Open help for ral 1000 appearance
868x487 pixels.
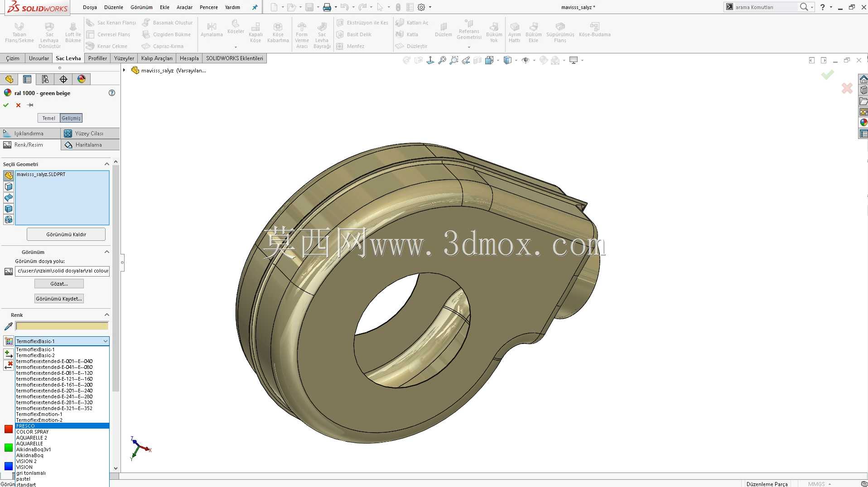pos(112,93)
